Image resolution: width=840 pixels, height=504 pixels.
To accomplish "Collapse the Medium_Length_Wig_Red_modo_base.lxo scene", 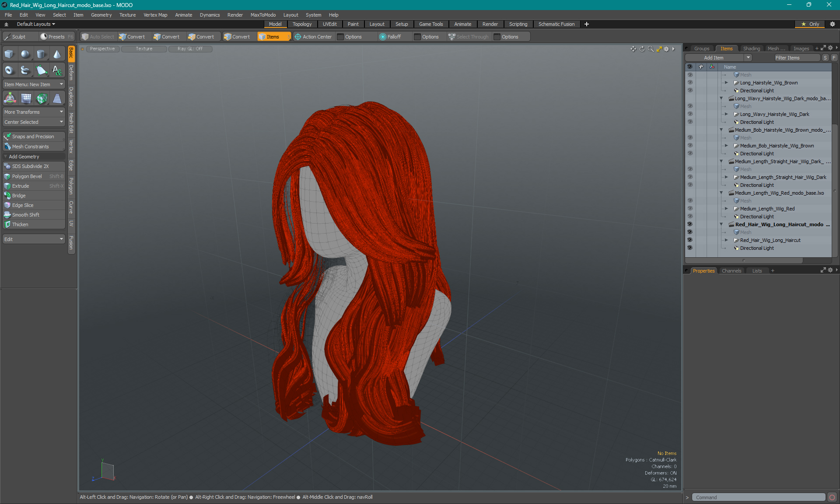I will (721, 193).
